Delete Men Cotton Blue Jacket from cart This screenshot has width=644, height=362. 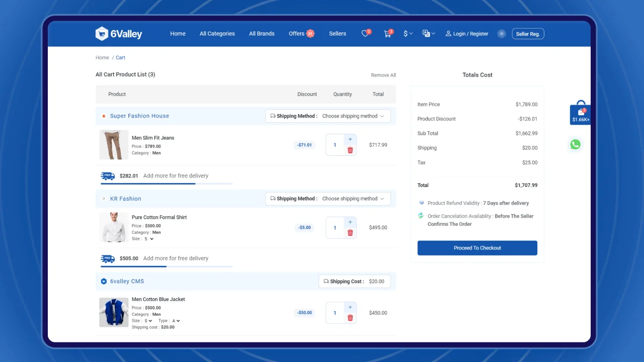click(350, 318)
